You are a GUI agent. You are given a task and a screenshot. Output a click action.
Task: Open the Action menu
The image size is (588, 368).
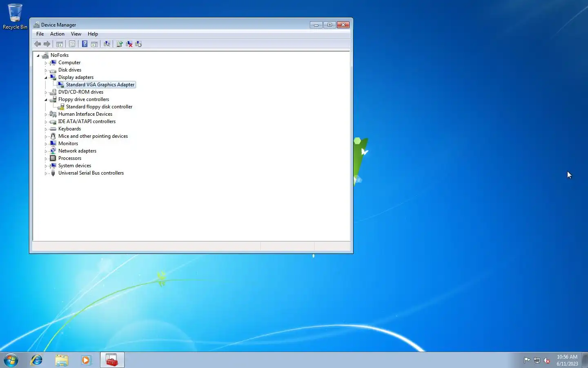tap(57, 34)
